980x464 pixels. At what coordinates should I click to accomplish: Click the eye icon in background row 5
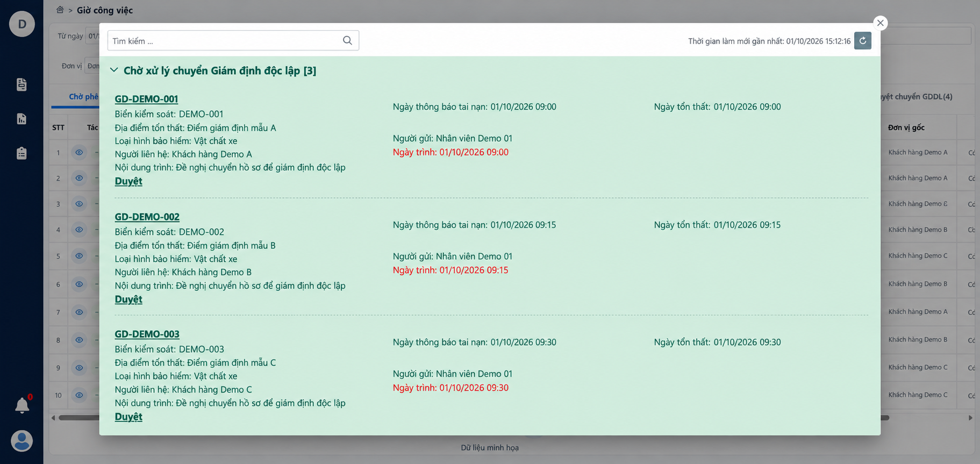(x=79, y=256)
